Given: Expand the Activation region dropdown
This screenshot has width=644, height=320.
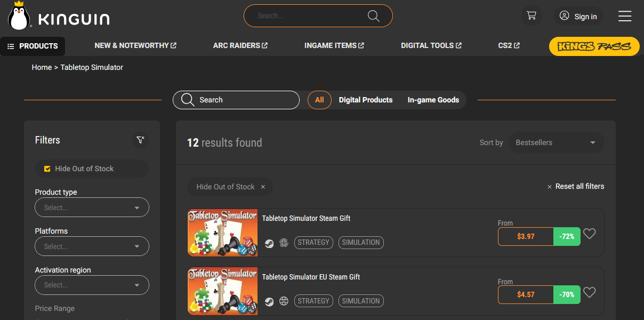Looking at the screenshot, I should (92, 285).
